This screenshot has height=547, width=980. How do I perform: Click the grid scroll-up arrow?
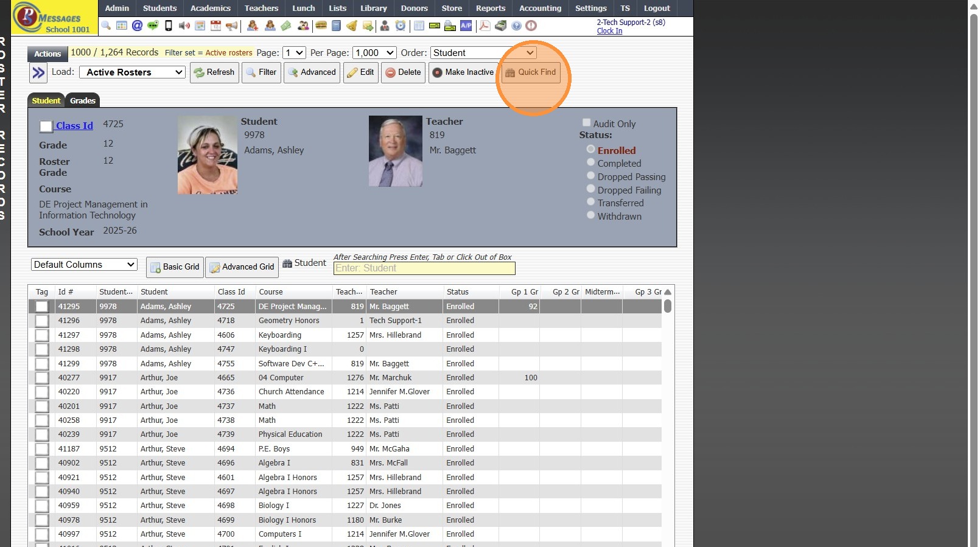pyautogui.click(x=668, y=292)
